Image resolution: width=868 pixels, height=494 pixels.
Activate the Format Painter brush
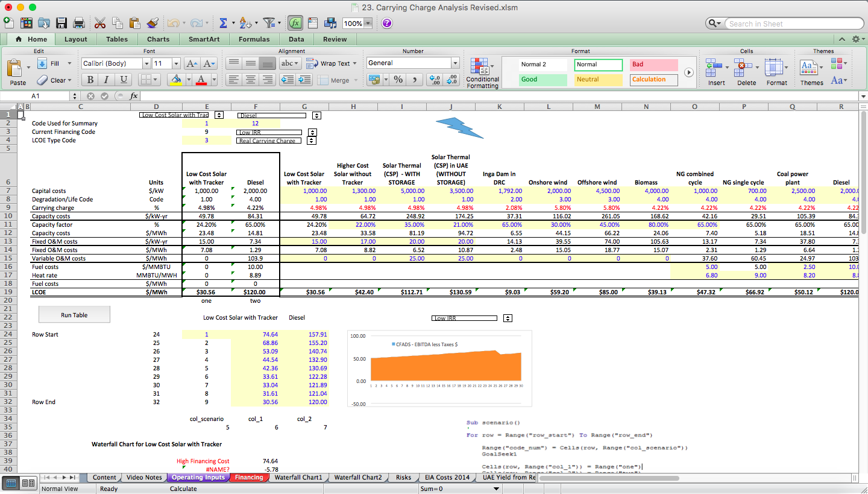pyautogui.click(x=153, y=23)
